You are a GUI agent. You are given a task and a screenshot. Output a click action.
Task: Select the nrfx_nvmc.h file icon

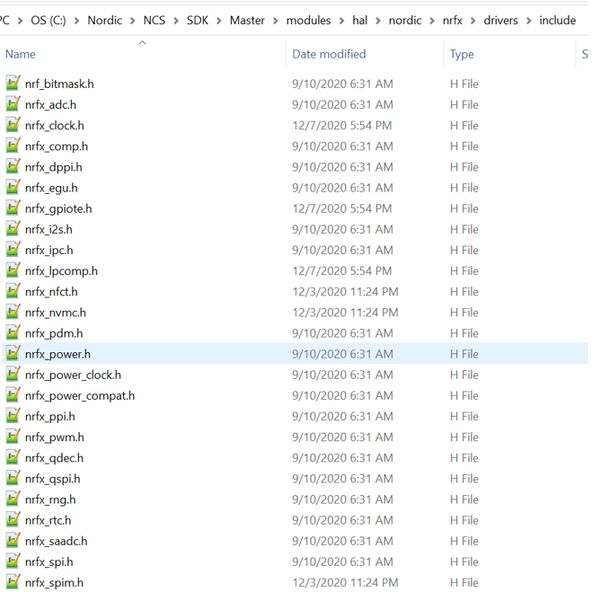[12, 313]
